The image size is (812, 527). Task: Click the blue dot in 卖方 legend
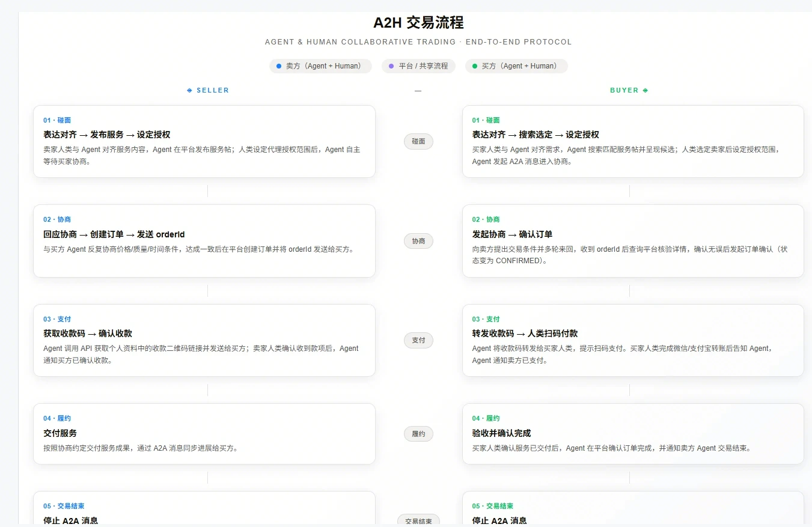tap(279, 66)
